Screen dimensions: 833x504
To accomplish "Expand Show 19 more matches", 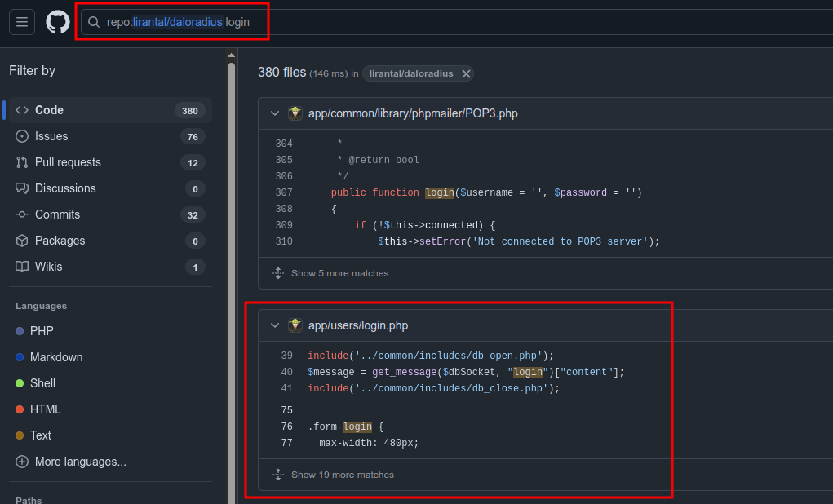I will pyautogui.click(x=342, y=475).
